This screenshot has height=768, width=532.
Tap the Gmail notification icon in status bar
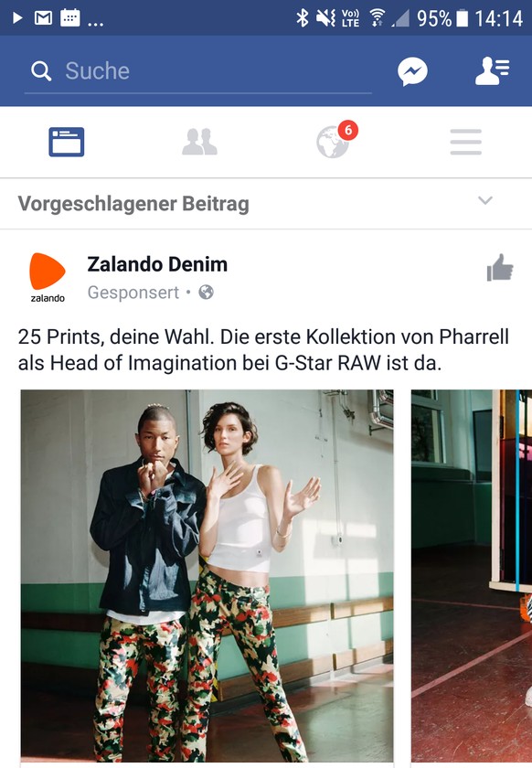click(x=43, y=18)
